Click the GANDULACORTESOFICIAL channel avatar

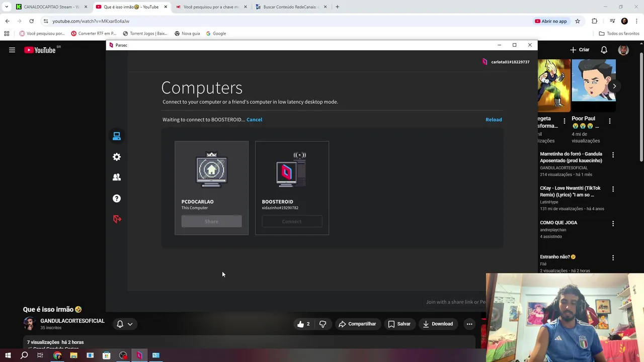tap(30, 324)
